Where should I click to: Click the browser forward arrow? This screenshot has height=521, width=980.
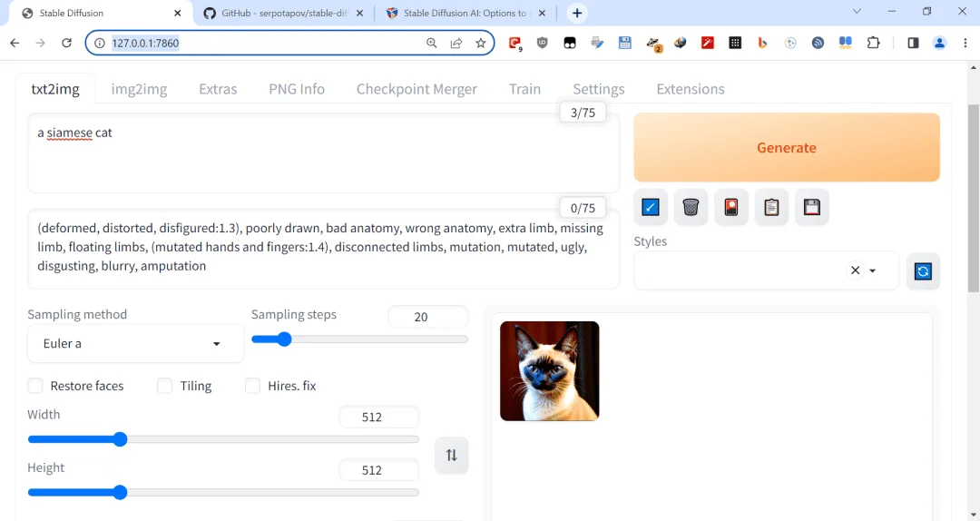click(41, 44)
